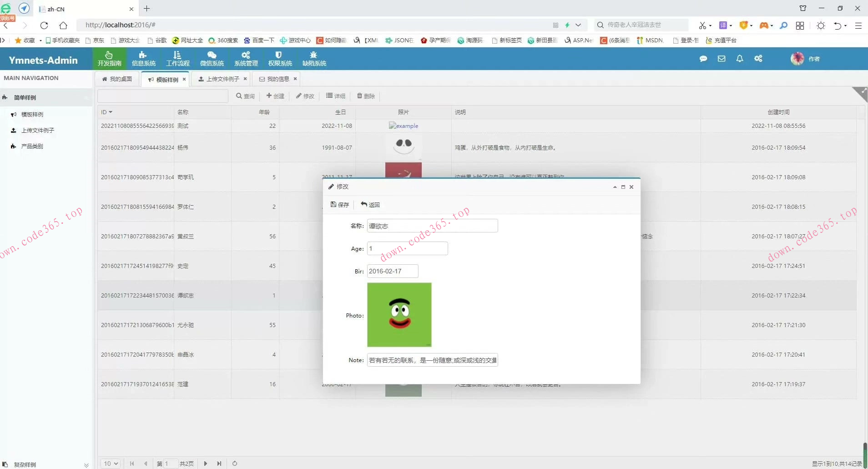Select 产品类别 in the sidebar
The width and height of the screenshot is (868, 469).
pos(32,146)
